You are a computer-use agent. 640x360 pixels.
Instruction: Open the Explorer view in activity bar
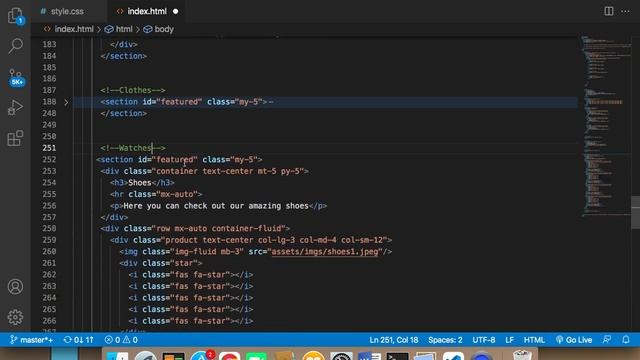16,16
